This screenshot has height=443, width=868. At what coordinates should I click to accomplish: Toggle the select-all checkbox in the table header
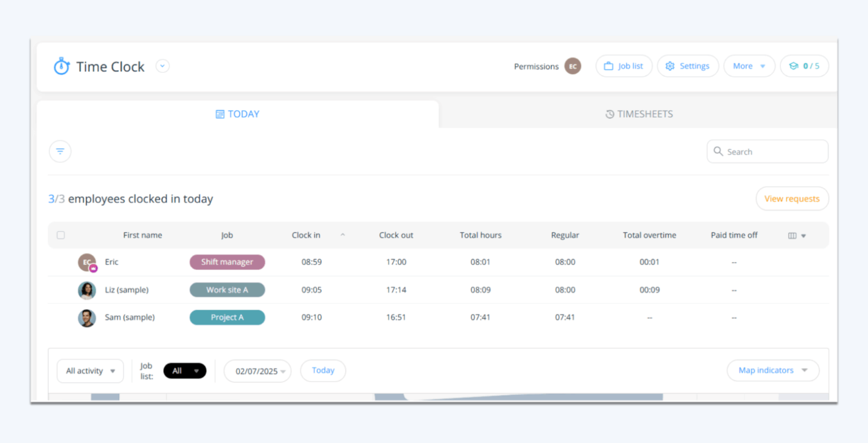[60, 235]
